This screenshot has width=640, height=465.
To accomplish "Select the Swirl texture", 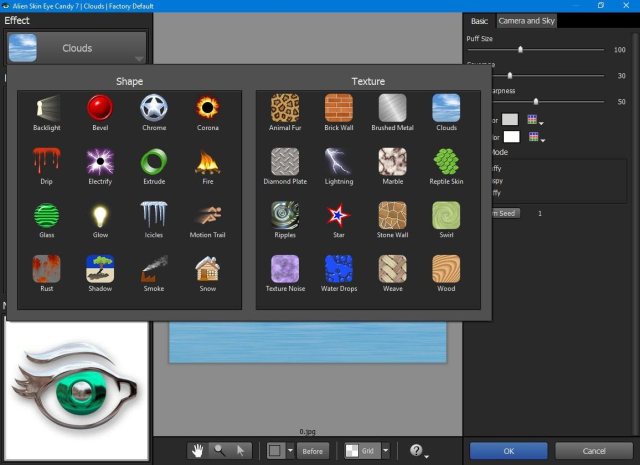I will coord(446,215).
